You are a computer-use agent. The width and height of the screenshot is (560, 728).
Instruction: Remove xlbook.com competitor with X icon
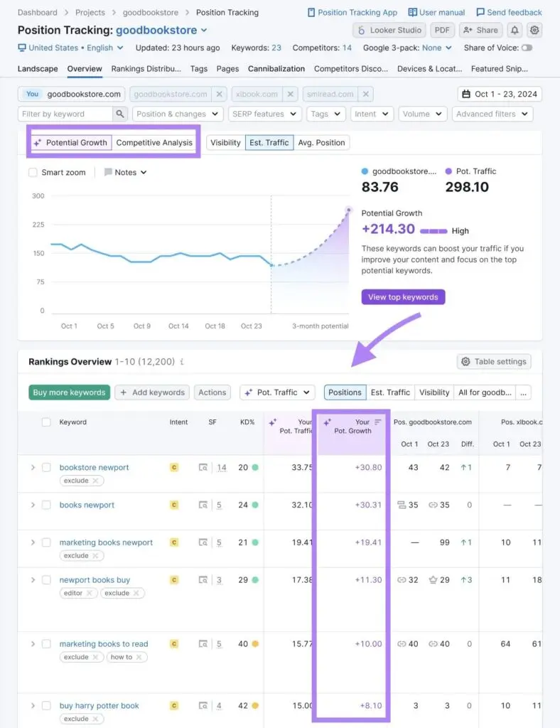click(x=289, y=94)
